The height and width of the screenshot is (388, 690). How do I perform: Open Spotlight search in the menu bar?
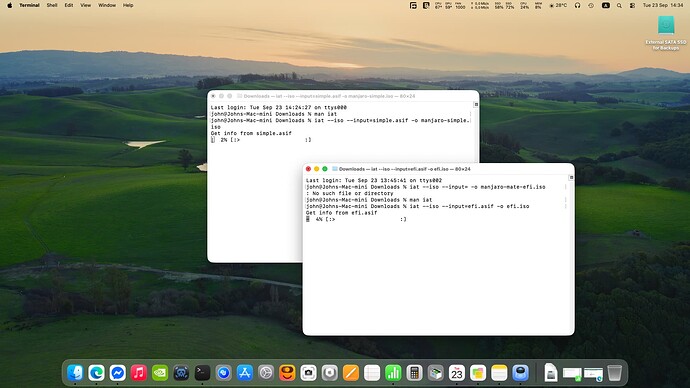point(619,5)
